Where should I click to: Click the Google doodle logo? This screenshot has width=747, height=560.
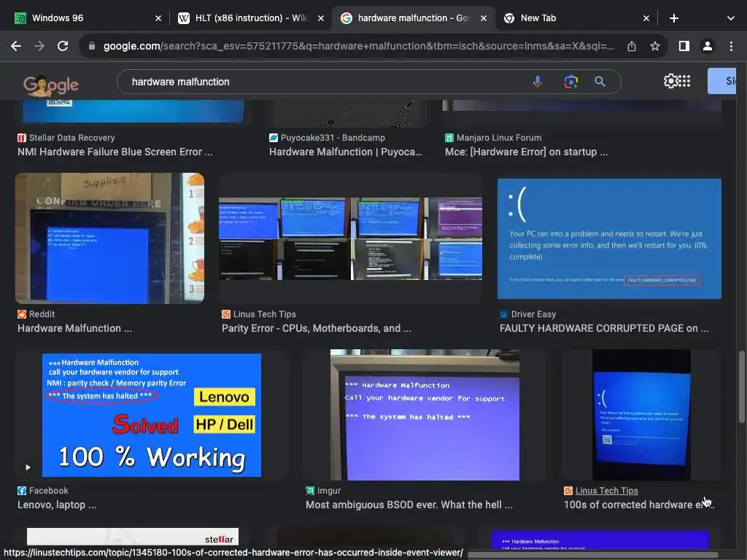click(50, 85)
